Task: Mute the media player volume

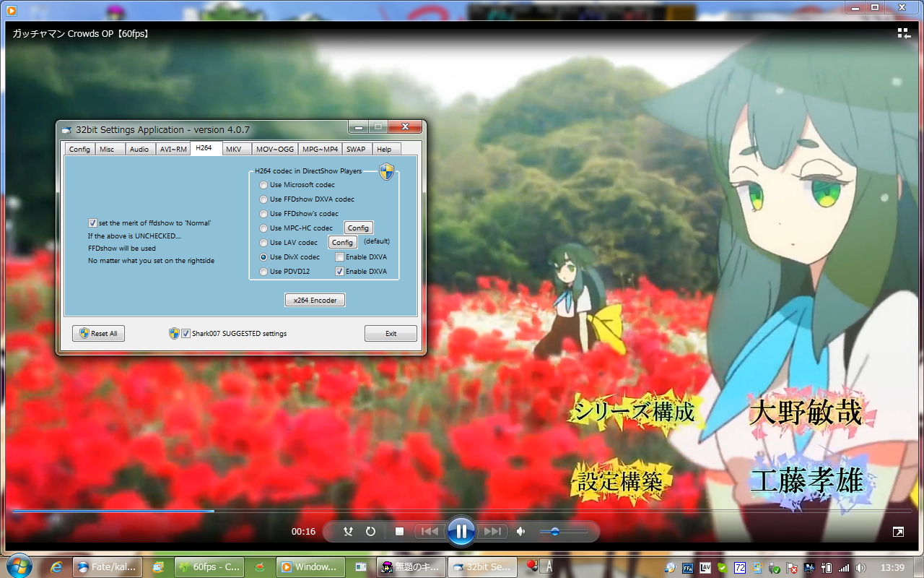Action: pyautogui.click(x=521, y=532)
